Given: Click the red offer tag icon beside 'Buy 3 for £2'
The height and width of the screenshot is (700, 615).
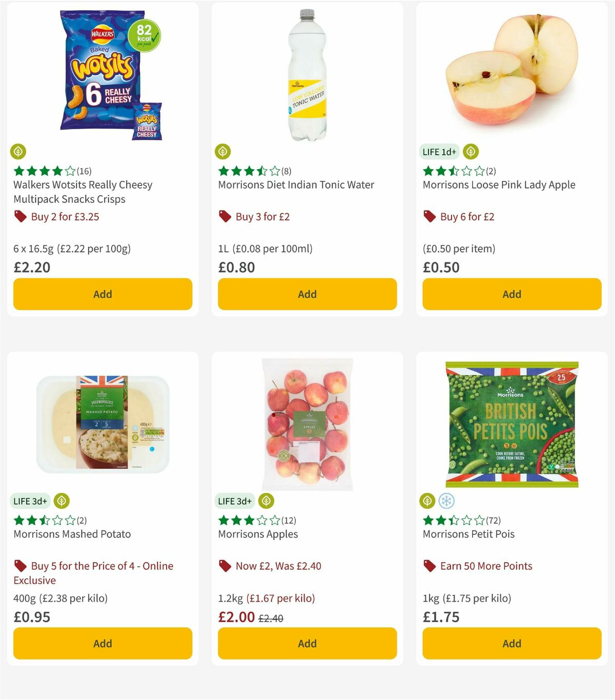Looking at the screenshot, I should click(x=224, y=216).
